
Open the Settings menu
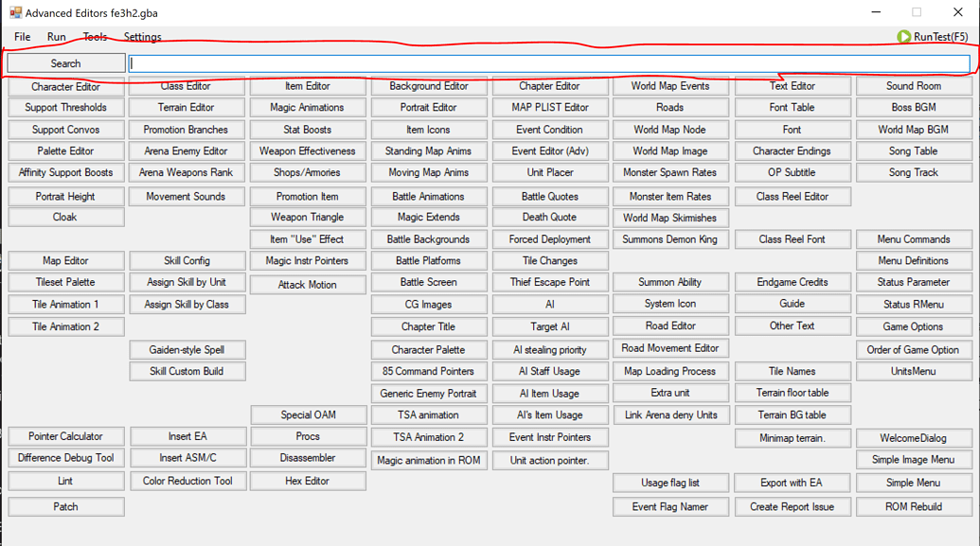pos(143,37)
